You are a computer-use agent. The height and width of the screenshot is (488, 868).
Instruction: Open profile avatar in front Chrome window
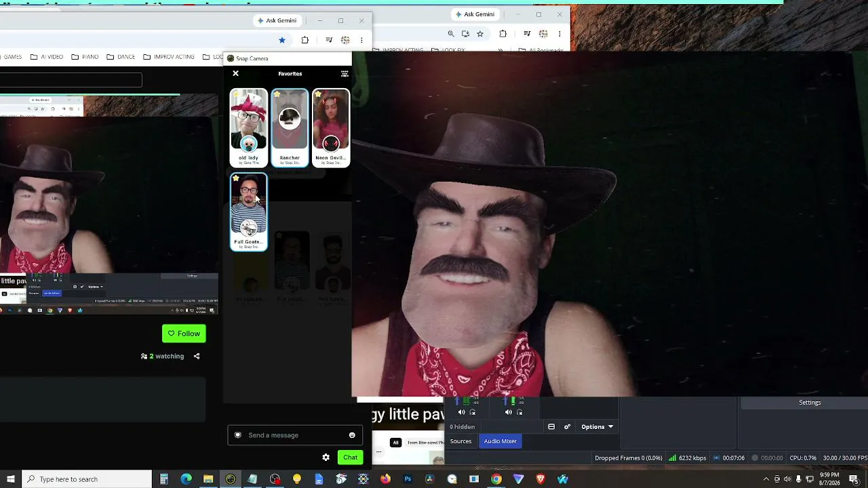click(x=345, y=40)
